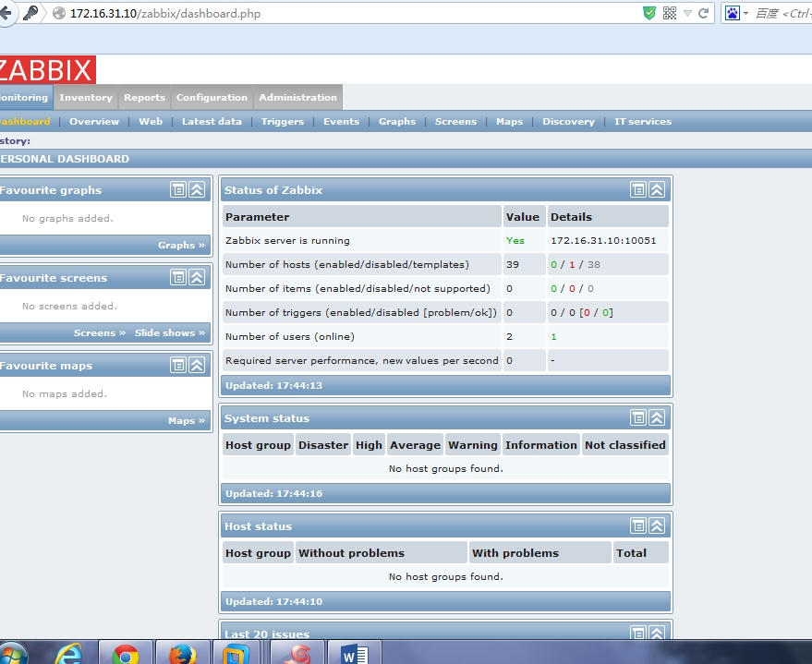
Task: Collapse the Favourite maps widget
Action: click(197, 366)
